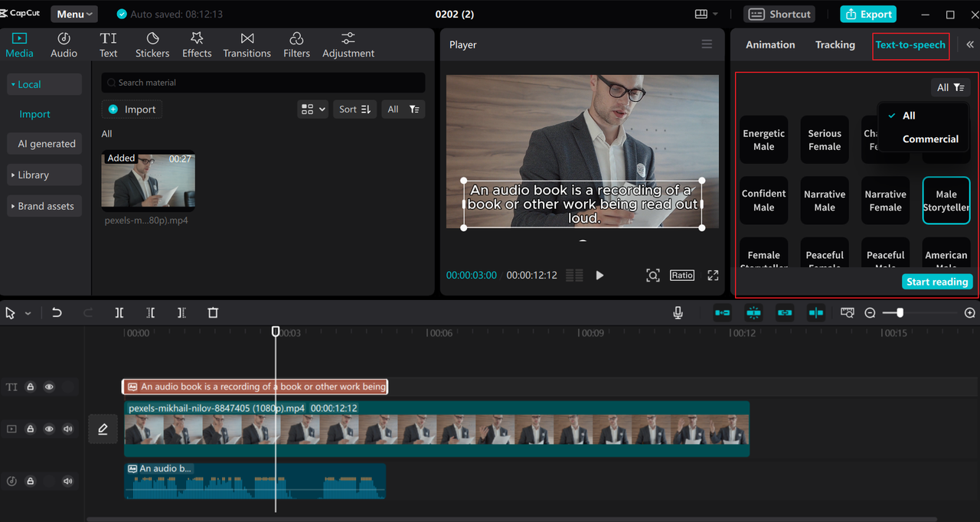Open the timeline preview-axis ruler icon
The width and height of the screenshot is (980, 522).
click(x=848, y=312)
